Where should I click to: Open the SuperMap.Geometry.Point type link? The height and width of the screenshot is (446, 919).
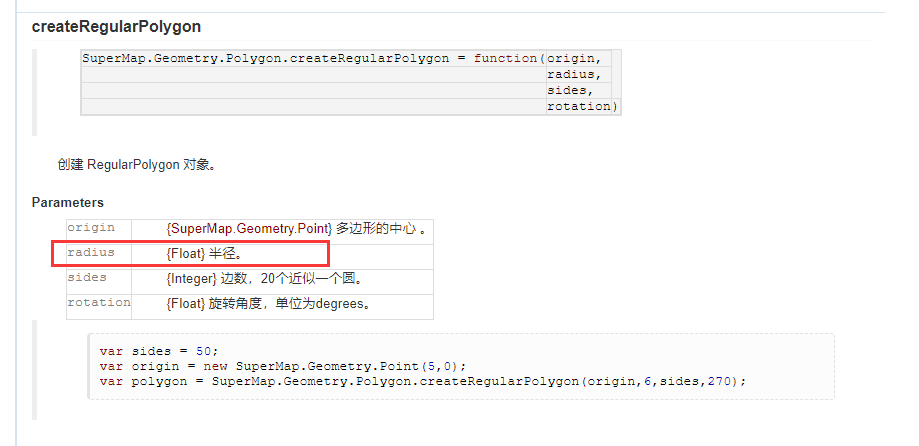pyautogui.click(x=251, y=229)
